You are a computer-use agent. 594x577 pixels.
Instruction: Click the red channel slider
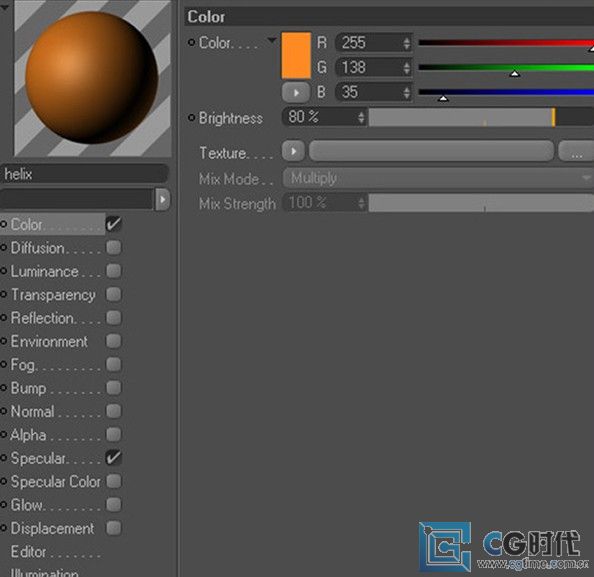point(506,43)
